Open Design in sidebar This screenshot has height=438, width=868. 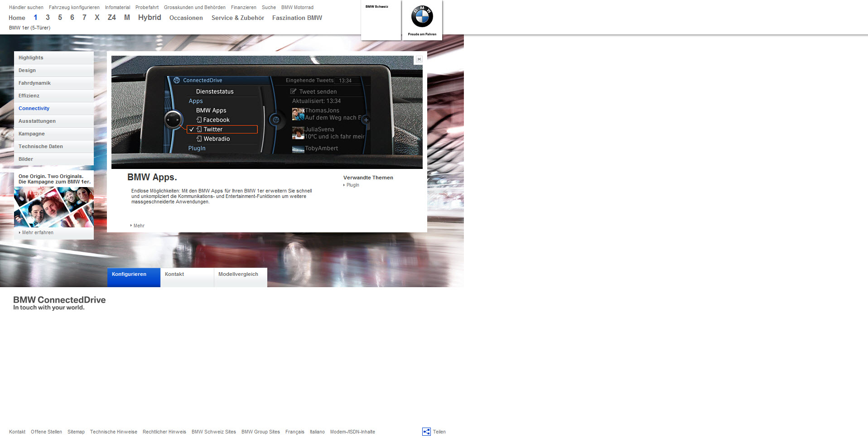pyautogui.click(x=54, y=70)
